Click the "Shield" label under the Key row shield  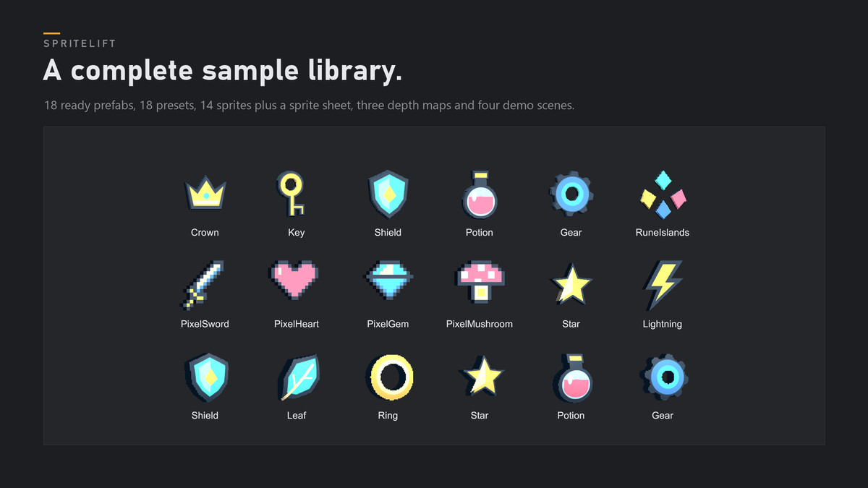388,233
